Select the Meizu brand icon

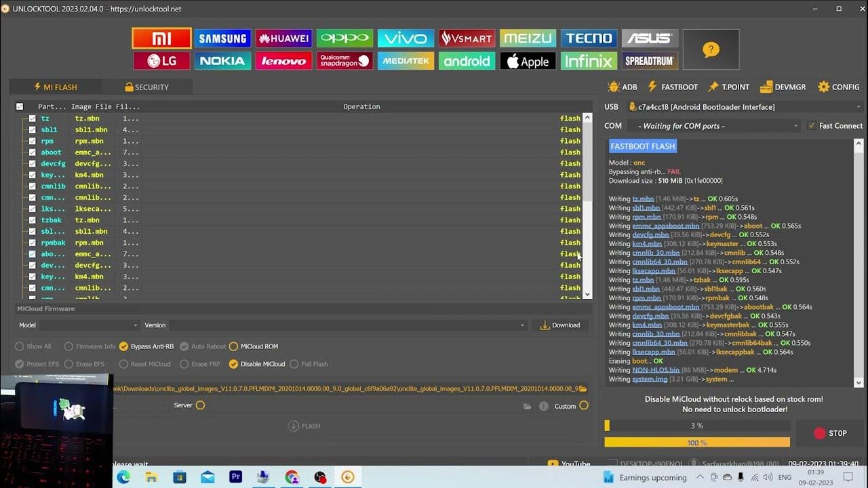528,38
